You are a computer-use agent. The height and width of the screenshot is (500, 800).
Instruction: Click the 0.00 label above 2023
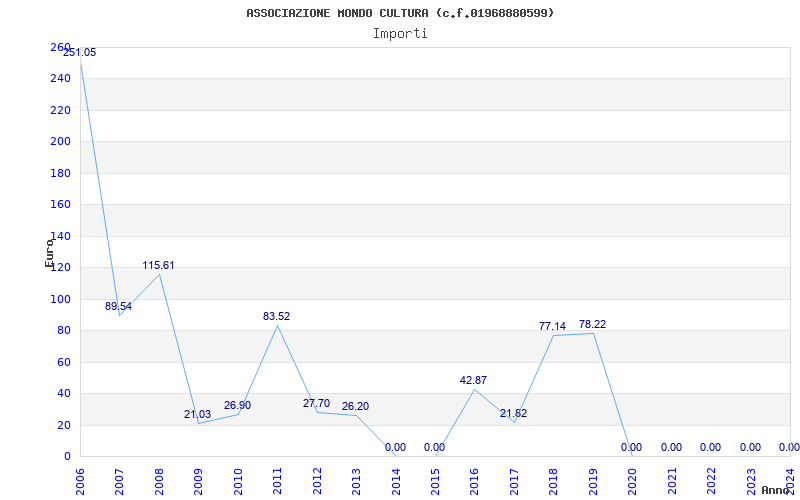click(751, 447)
